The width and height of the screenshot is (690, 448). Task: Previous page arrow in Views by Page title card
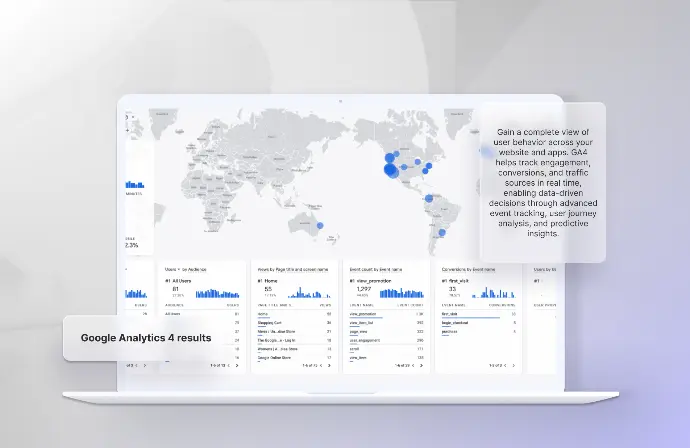[x=321, y=366]
